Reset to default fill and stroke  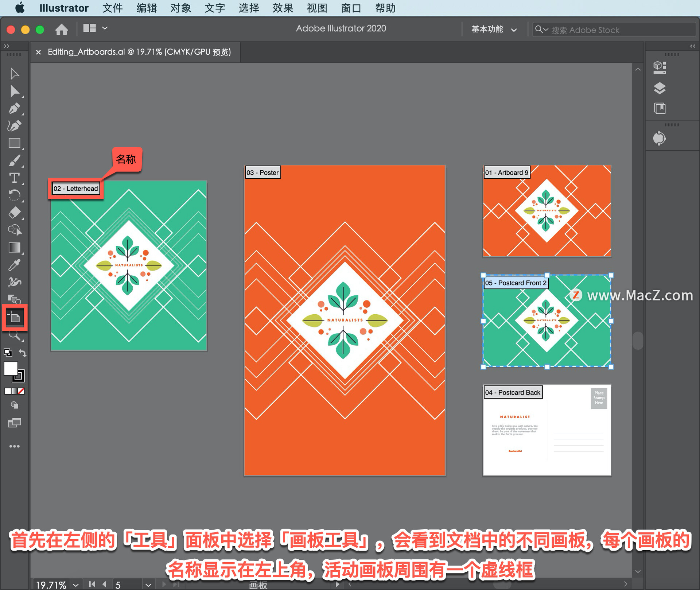[7, 353]
